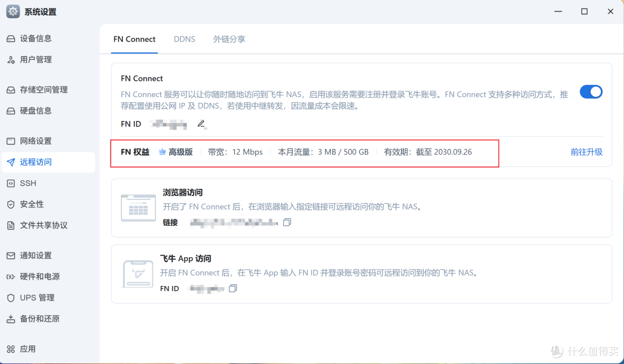
Task: Click the 带宽：12 Mbps text
Action: 235,152
